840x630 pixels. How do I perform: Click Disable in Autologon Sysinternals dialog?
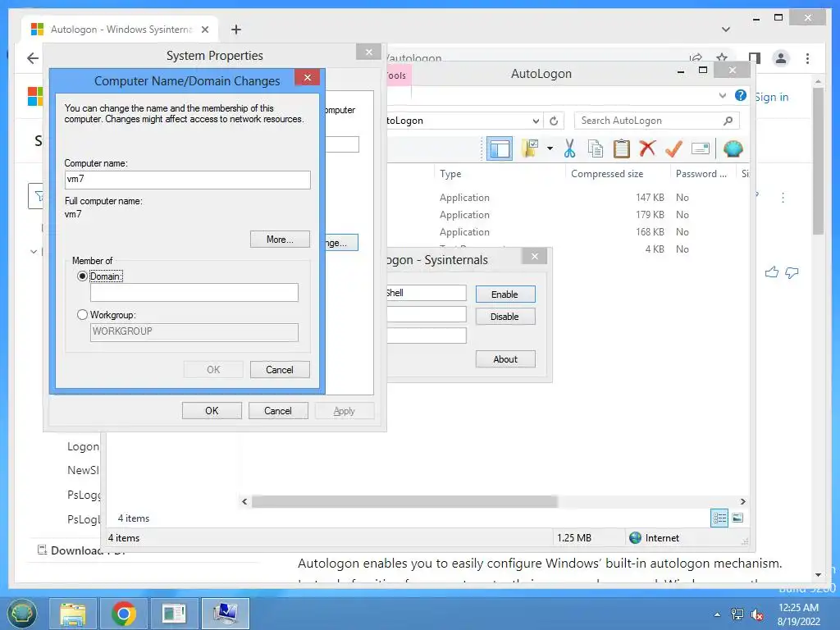[505, 317]
